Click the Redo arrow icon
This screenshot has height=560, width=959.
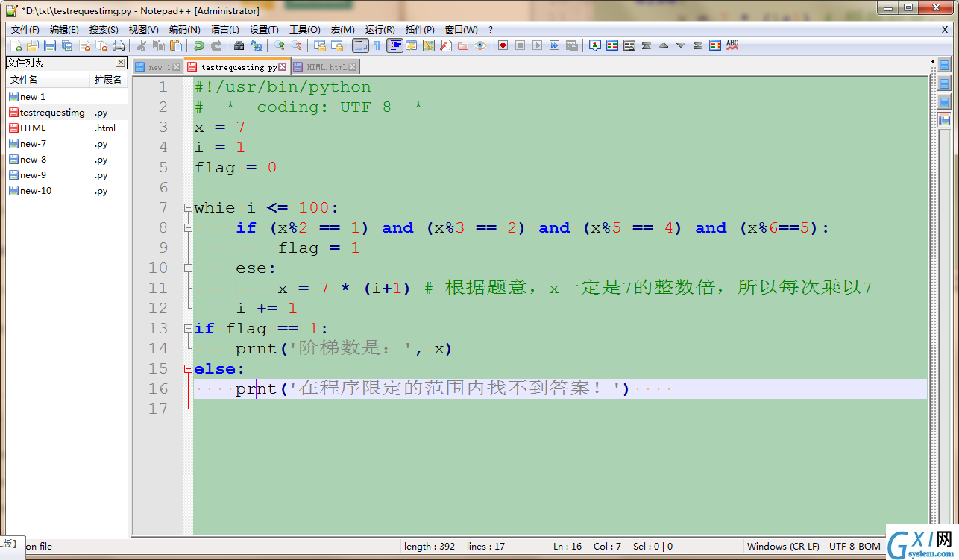(216, 45)
